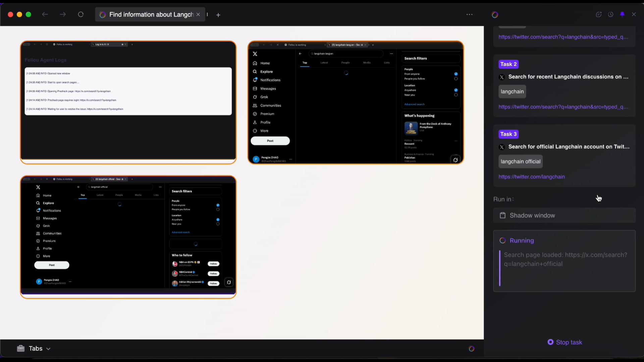644x362 pixels.
Task: Follow NBA on ESPN in official window
Action: pos(214,264)
